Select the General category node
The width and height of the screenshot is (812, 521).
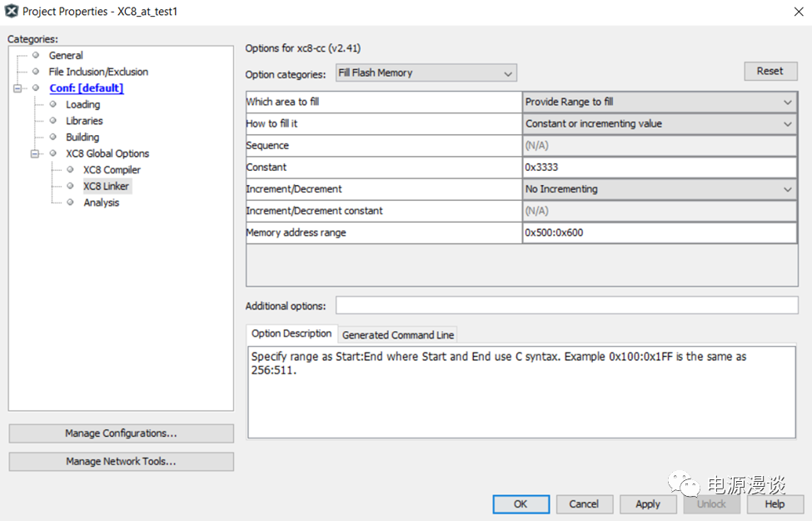(65, 55)
